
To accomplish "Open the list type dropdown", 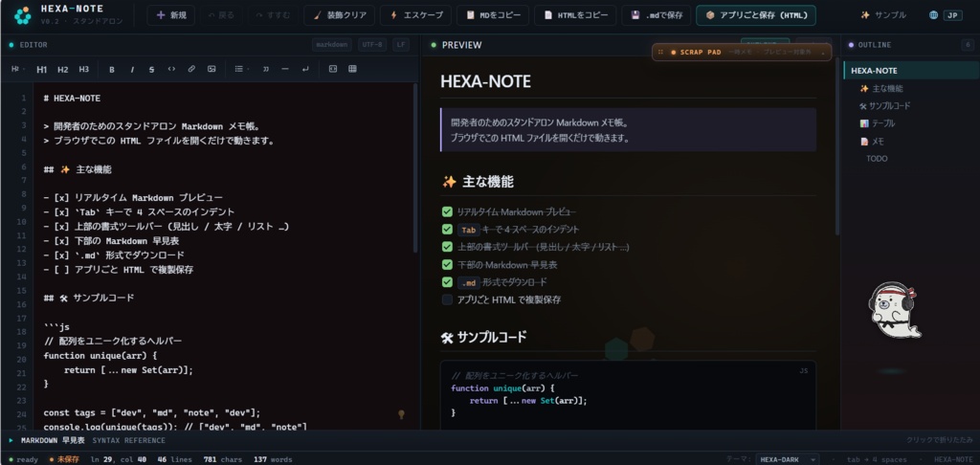I will point(241,69).
